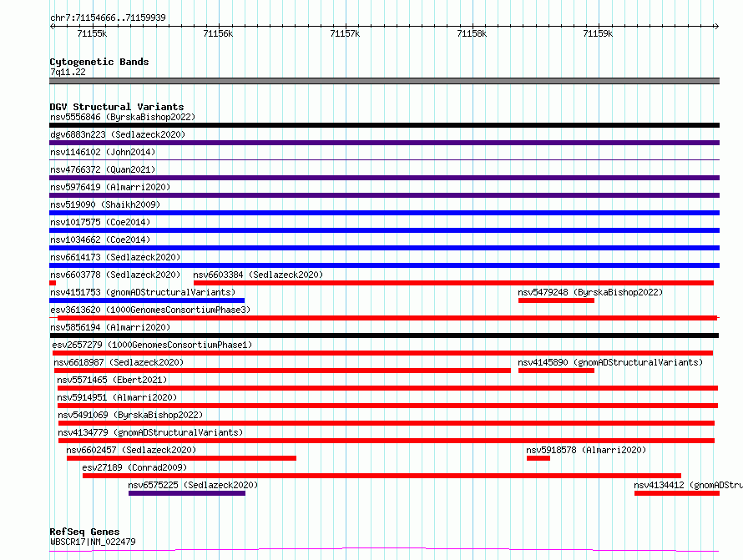Image resolution: width=743 pixels, height=560 pixels.
Task: Select nsv6603384 (Sedlazeck2020) label
Action: pos(258,275)
